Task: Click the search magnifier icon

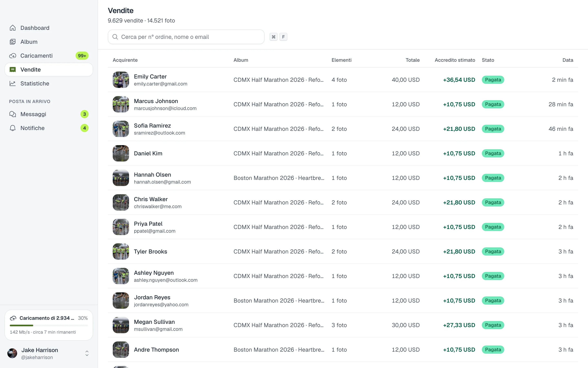Action: point(115,37)
